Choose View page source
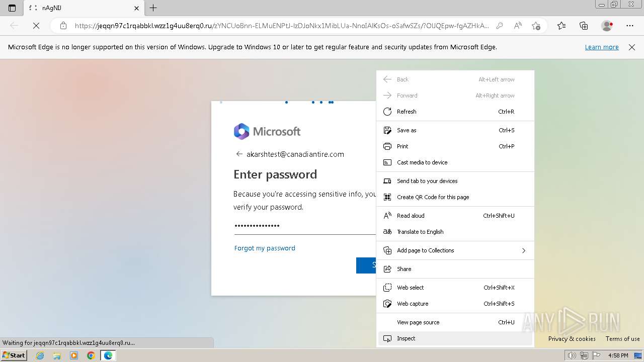Viewport: 644px width, 362px height. (x=455, y=322)
